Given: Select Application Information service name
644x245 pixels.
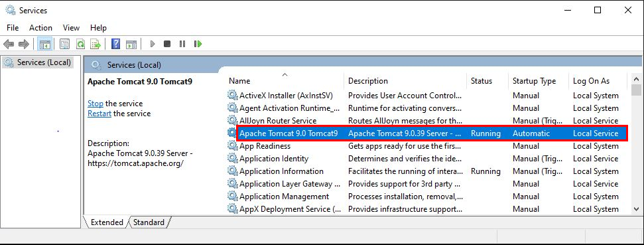Looking at the screenshot, I should tap(281, 171).
